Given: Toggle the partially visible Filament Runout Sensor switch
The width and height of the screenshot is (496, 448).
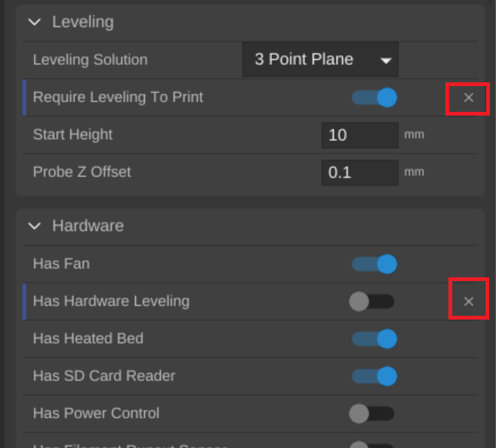Looking at the screenshot, I should pyautogui.click(x=371, y=445).
